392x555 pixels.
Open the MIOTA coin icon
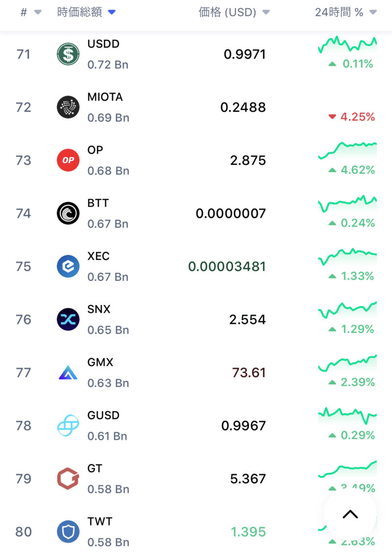click(68, 107)
